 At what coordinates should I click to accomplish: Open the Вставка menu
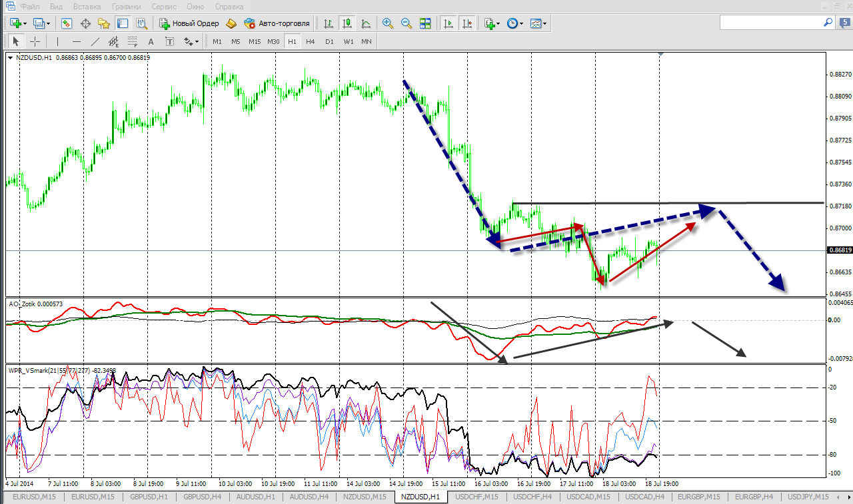[x=87, y=6]
